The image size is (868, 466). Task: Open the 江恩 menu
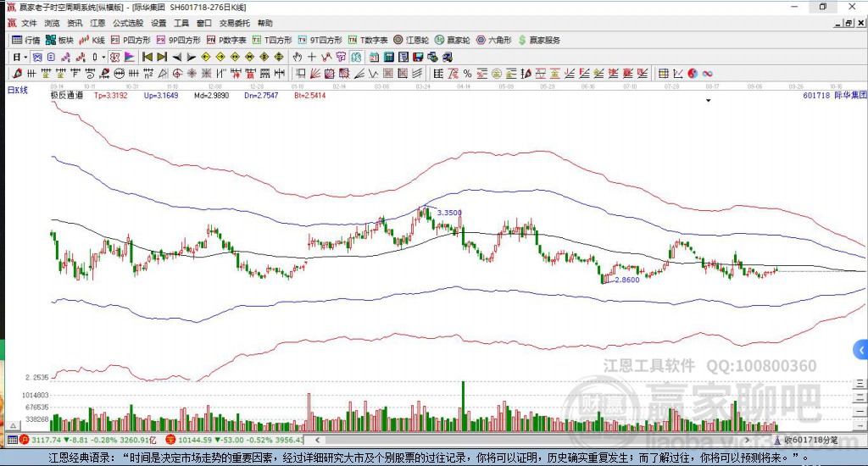tap(97, 23)
